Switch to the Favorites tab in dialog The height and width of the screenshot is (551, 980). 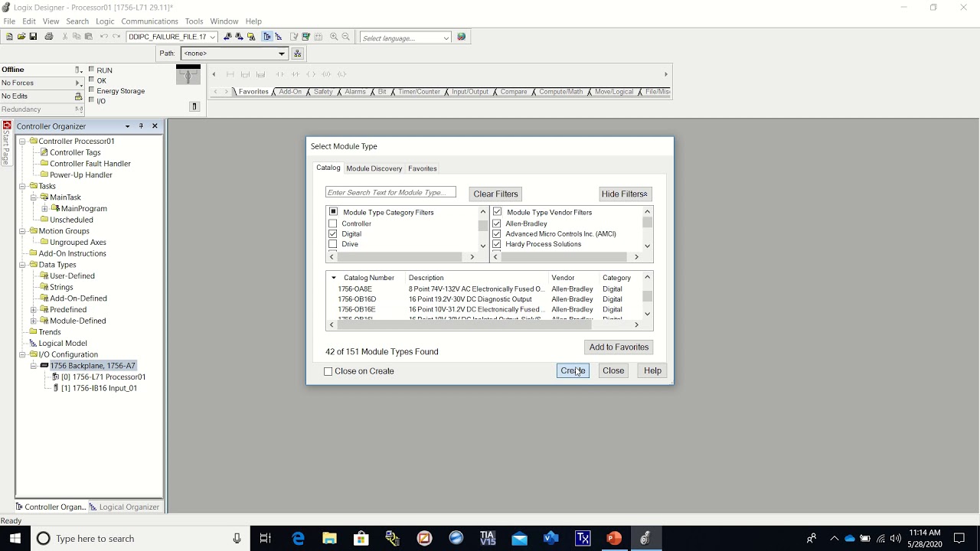[x=423, y=168]
